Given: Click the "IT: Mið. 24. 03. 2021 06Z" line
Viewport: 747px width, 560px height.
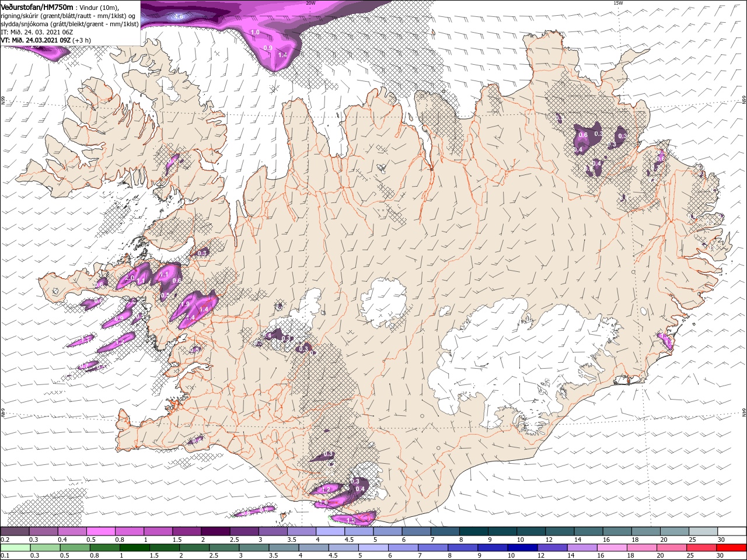Looking at the screenshot, I should 36,32.
